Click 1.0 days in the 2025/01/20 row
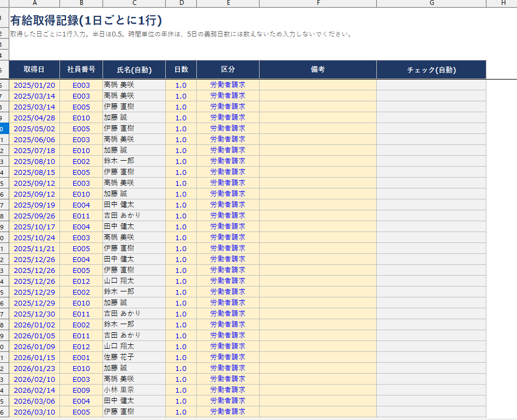Viewport: 517px width, 420px height. [181, 85]
